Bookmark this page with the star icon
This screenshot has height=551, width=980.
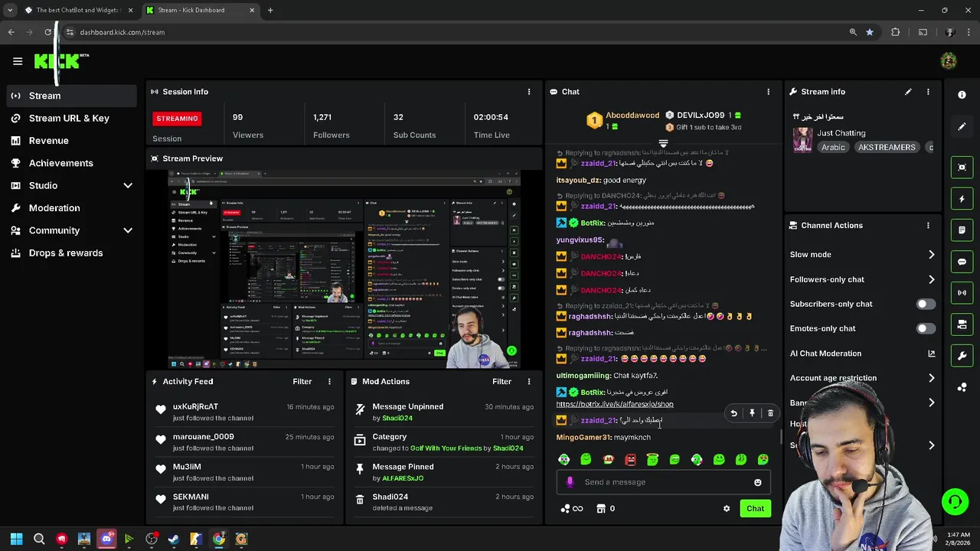pyautogui.click(x=870, y=32)
